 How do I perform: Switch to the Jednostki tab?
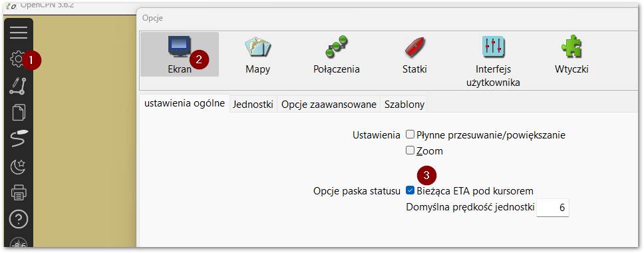(253, 105)
